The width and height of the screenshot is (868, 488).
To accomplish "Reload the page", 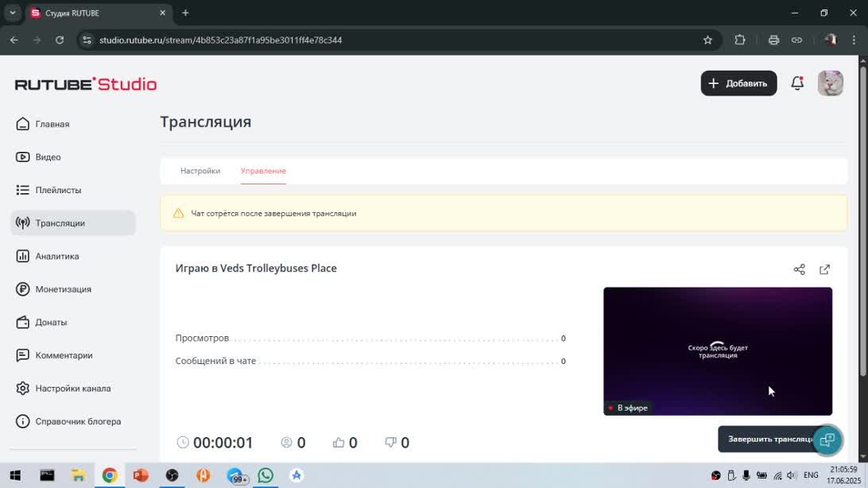I will (60, 40).
